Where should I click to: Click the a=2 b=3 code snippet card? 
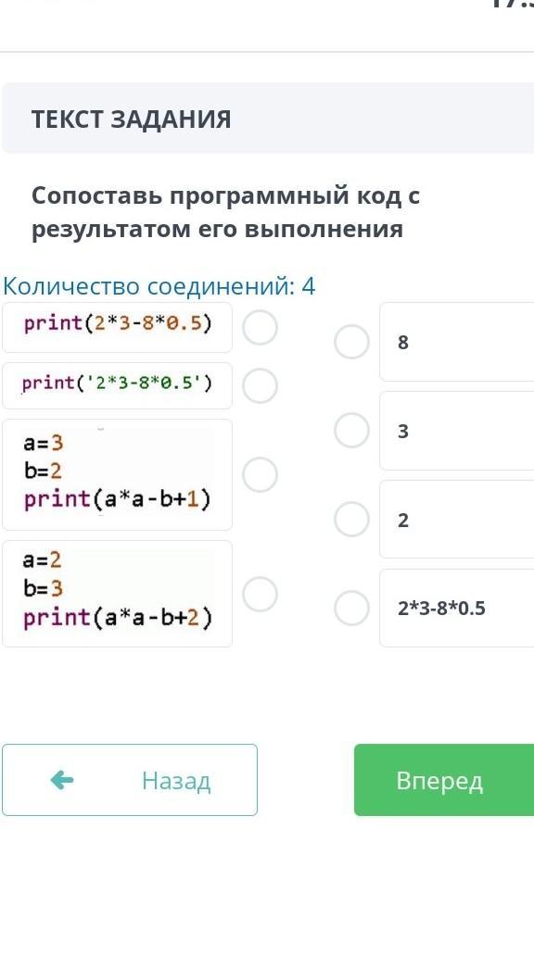coord(118,594)
